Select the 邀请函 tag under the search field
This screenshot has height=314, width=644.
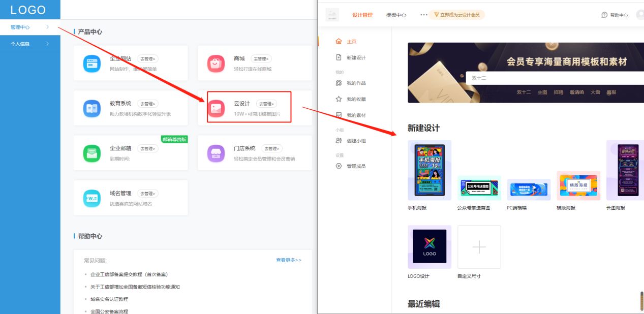point(576,92)
